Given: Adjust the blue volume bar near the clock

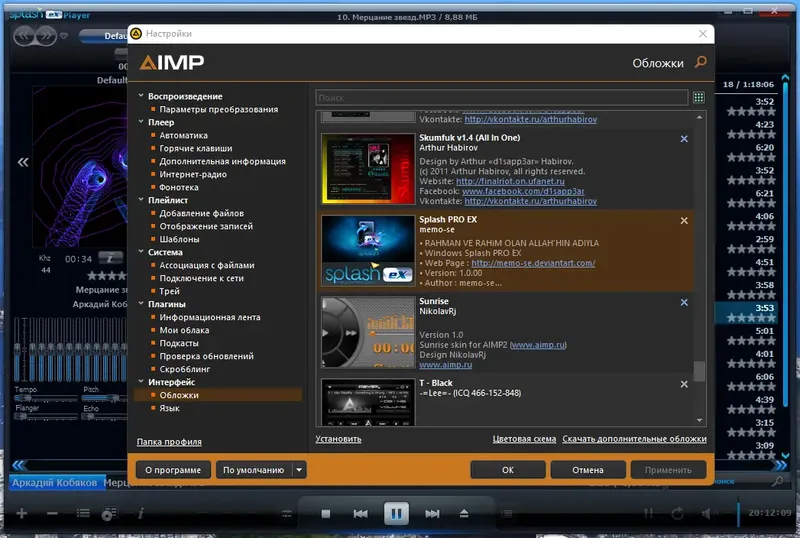Looking at the screenshot, I should pyautogui.click(x=738, y=513).
